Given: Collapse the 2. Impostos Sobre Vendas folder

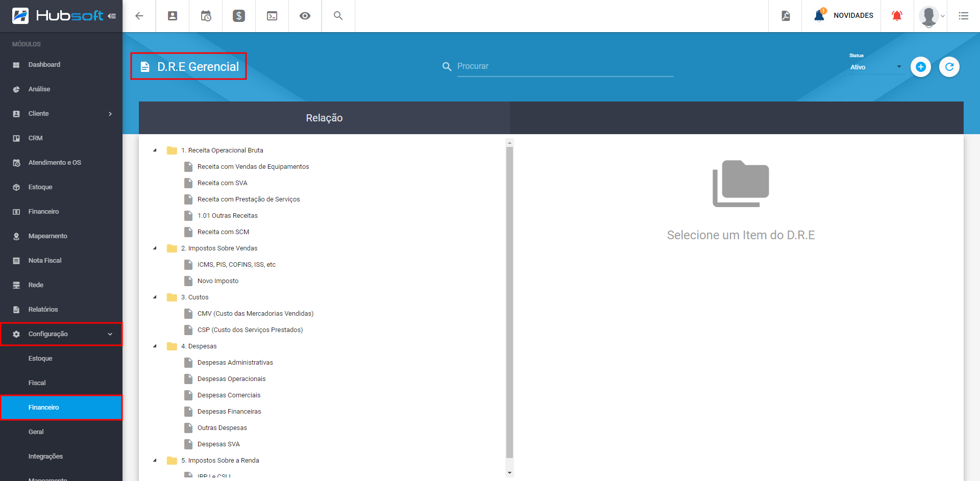Looking at the screenshot, I should click(155, 248).
